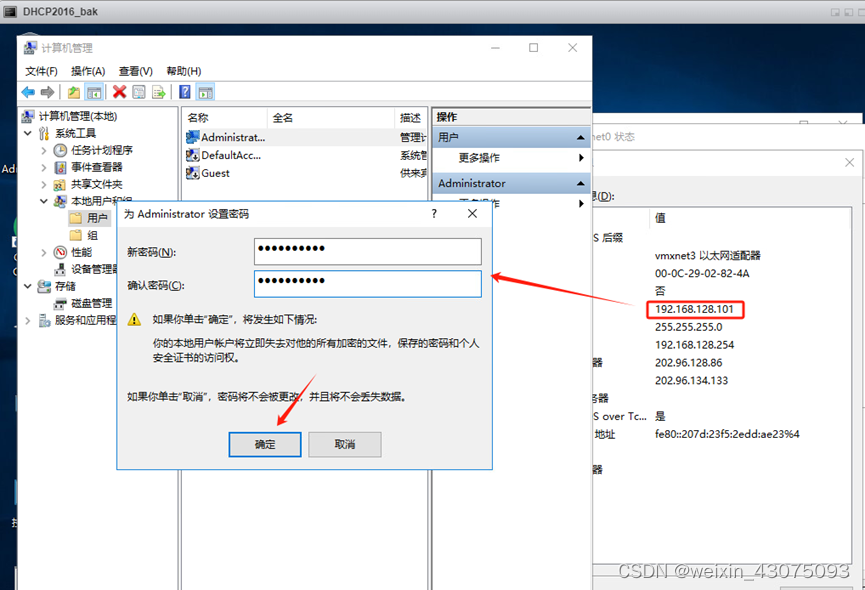Image resolution: width=865 pixels, height=590 pixels.
Task: Open the 操作(A) menu
Action: click(88, 71)
